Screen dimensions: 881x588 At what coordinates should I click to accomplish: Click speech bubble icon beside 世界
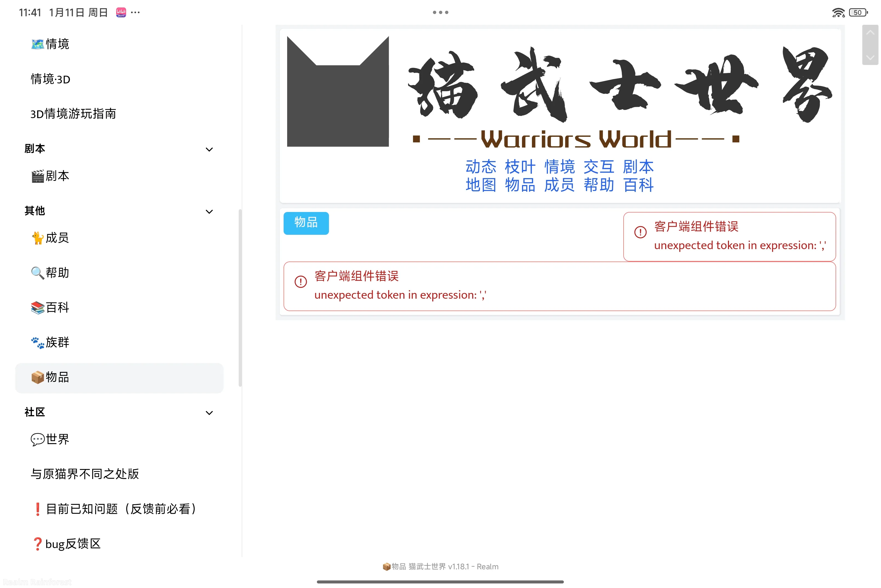click(37, 439)
